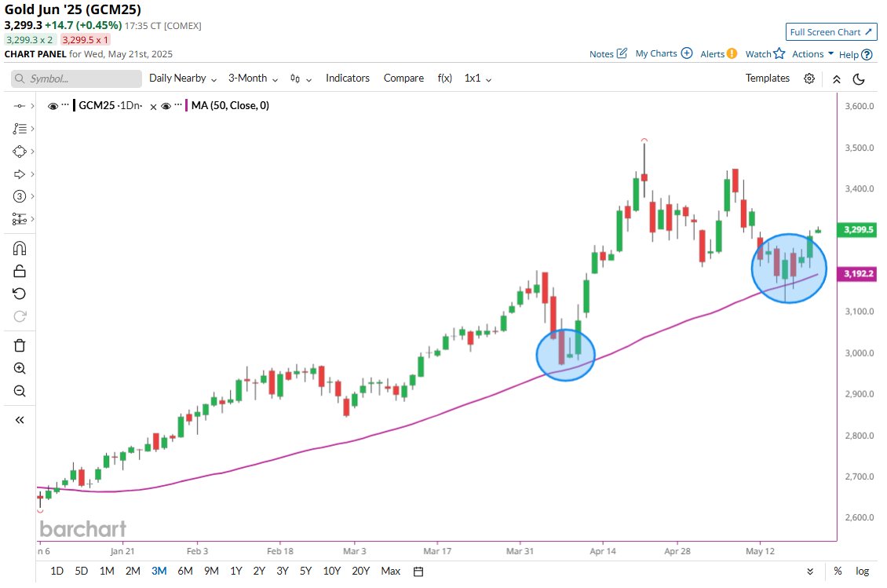Screen dimensions: 887x588
Task: Select the 1D time range
Action: [57, 571]
